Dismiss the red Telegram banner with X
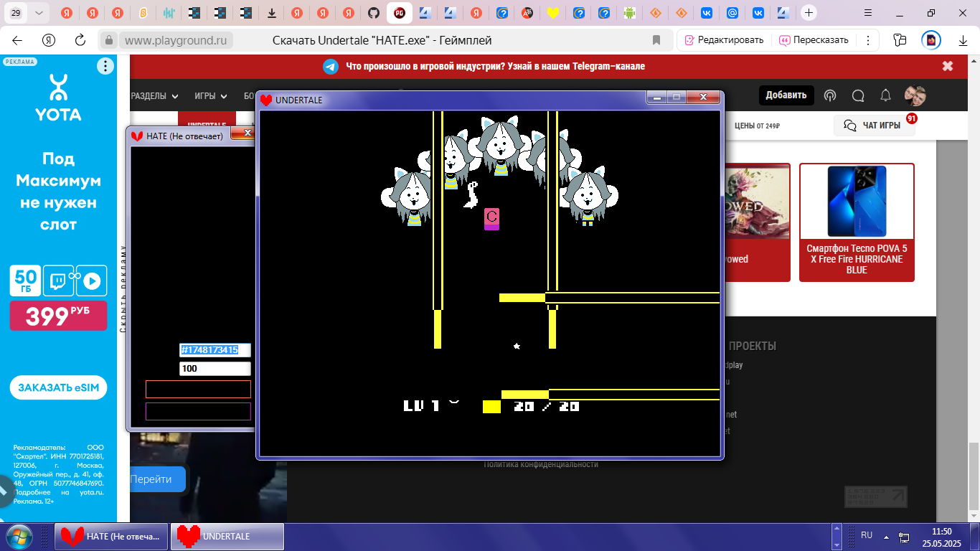Screen dimensions: 980x551 click(x=948, y=66)
